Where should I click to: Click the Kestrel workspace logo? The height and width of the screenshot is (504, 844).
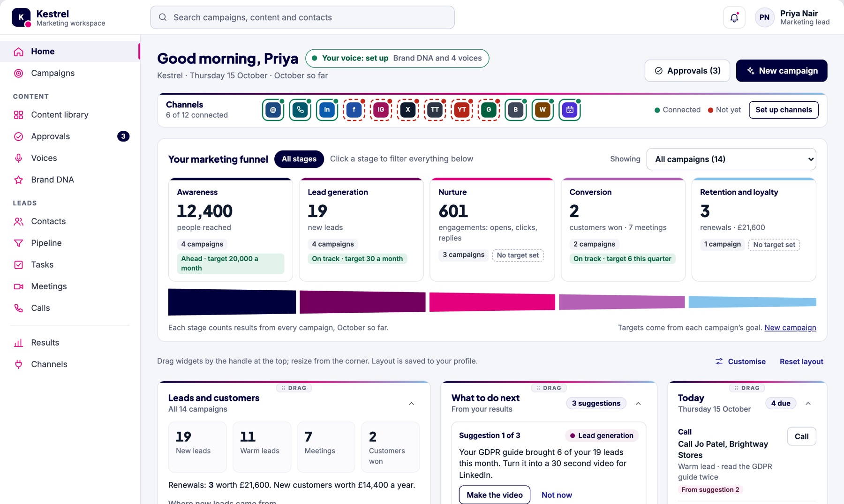click(21, 17)
